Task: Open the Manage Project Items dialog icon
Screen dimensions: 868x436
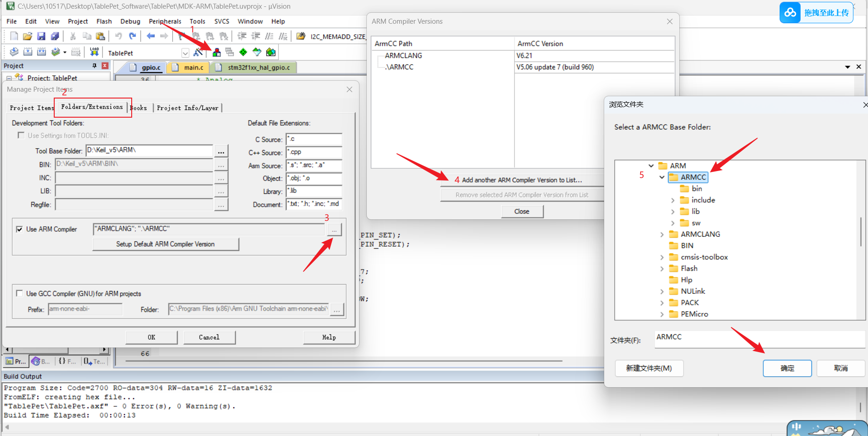Action: pyautogui.click(x=216, y=52)
